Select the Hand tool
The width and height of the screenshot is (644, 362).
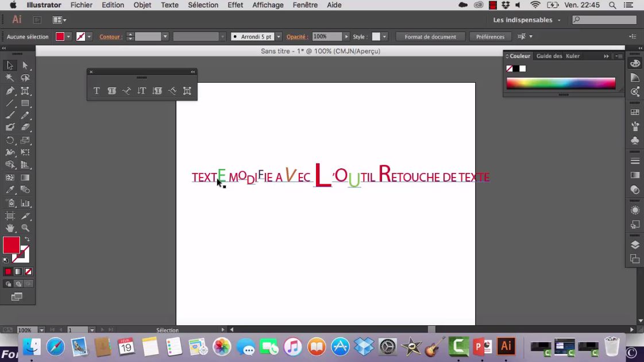pos(10,228)
